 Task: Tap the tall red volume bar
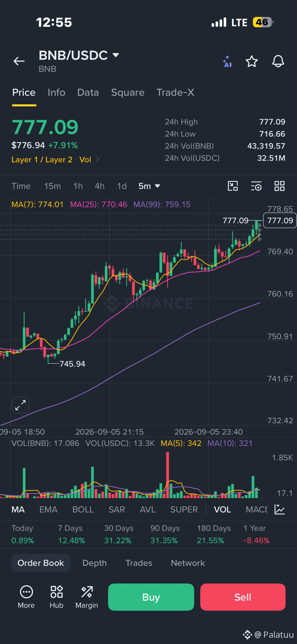tap(168, 475)
